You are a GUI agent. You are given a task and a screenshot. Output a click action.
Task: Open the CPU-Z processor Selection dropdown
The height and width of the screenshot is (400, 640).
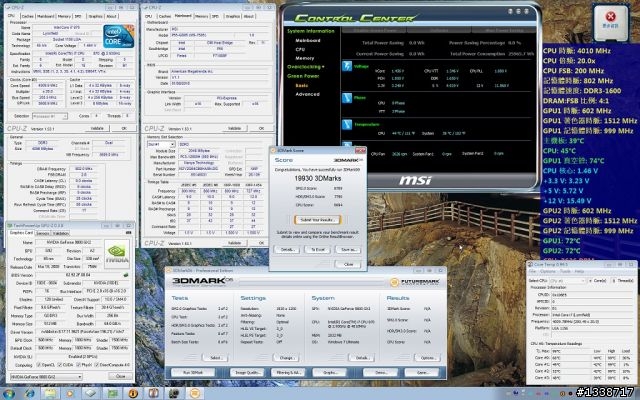(x=50, y=116)
